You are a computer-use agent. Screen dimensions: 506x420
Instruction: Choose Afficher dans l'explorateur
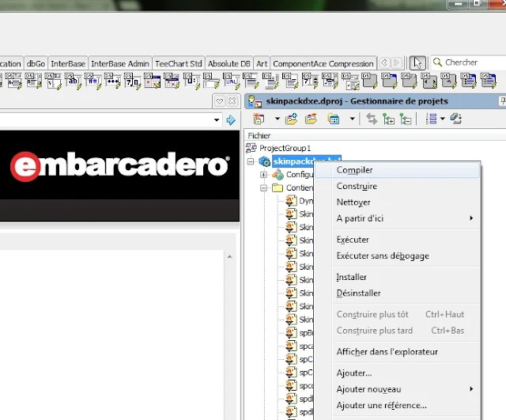pyautogui.click(x=397, y=352)
